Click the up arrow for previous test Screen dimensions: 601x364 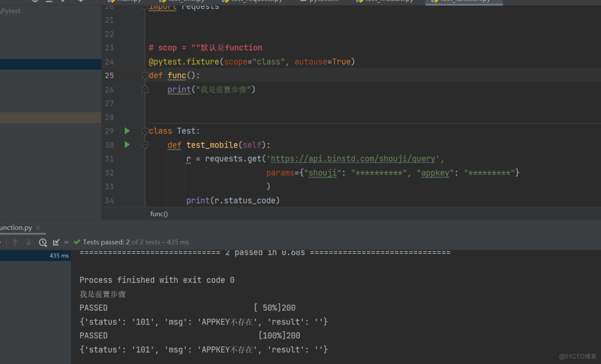pyautogui.click(x=15, y=242)
